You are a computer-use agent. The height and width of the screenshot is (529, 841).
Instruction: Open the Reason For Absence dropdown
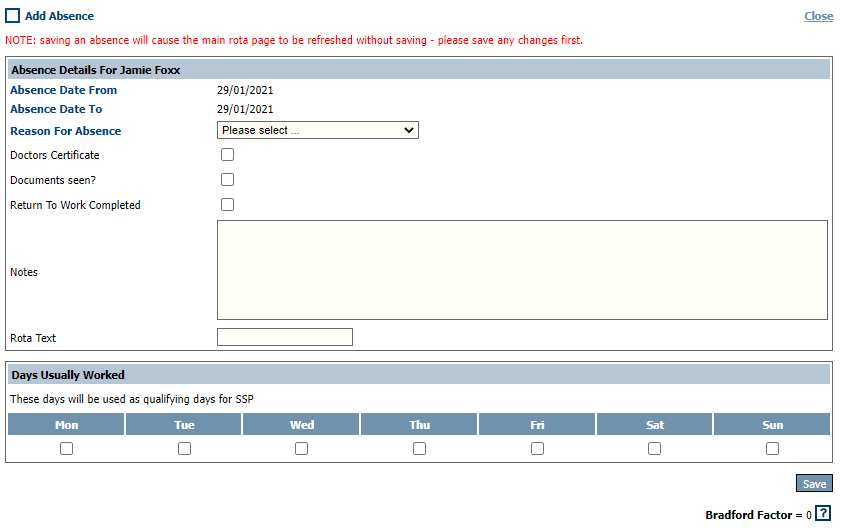point(318,130)
